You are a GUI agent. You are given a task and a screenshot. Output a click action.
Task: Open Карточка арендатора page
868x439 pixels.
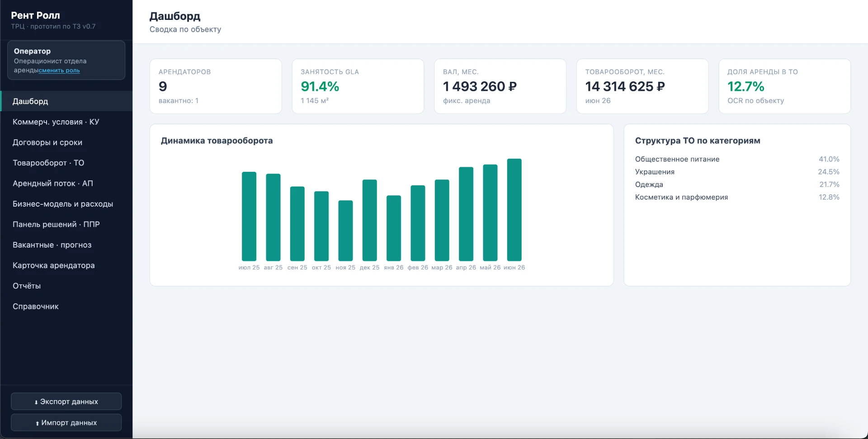pos(66,265)
